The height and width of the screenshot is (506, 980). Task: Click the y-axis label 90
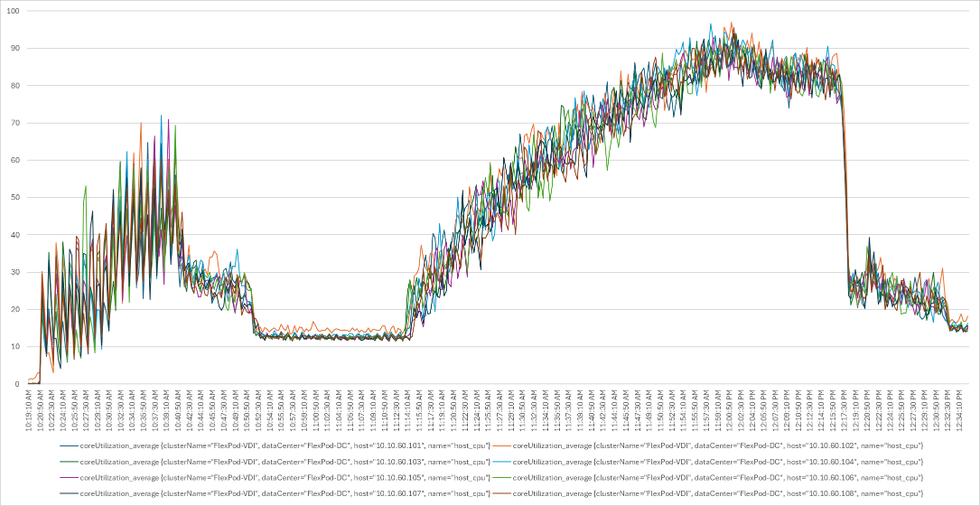(x=14, y=48)
